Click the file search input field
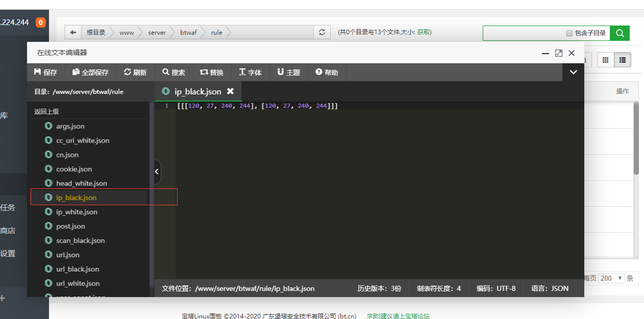644x319 pixels. pos(523,33)
